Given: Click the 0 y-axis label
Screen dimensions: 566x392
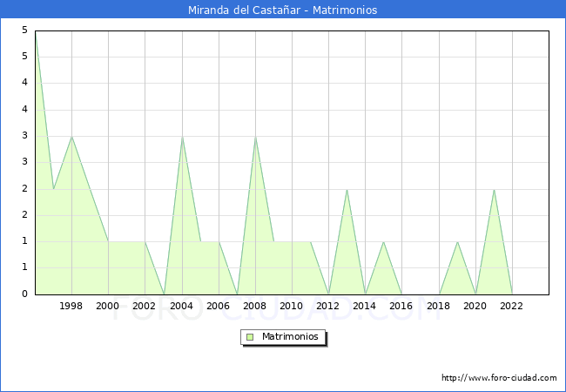Looking at the screenshot, I should pos(24,294).
